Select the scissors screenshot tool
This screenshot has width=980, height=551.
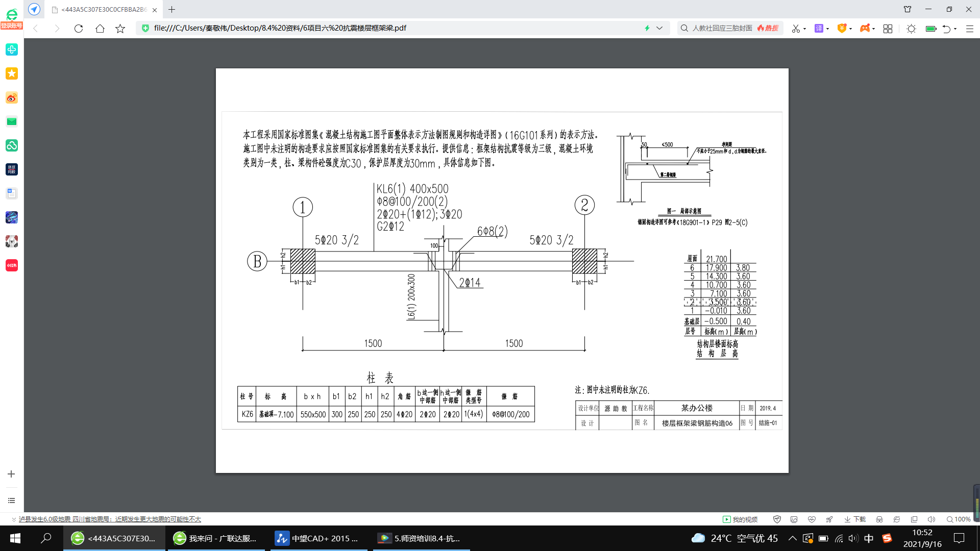coord(796,29)
